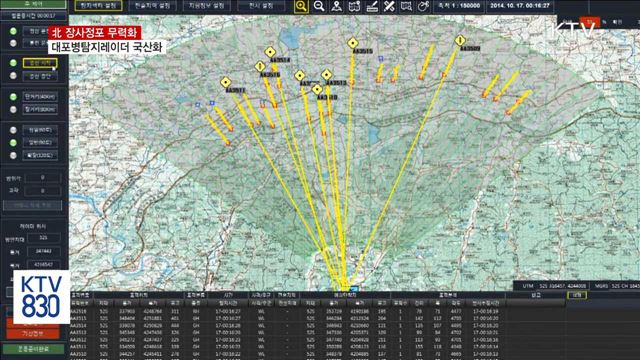Screen dimensions: 640x360
Task: Click the map search icon in toolbar
Action: [x=406, y=6]
